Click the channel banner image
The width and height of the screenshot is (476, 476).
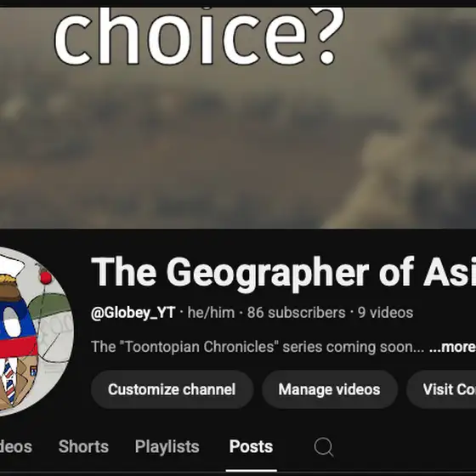click(238, 118)
